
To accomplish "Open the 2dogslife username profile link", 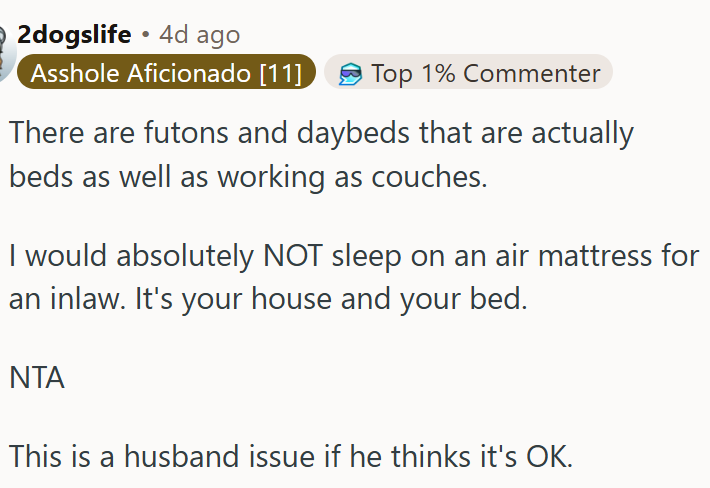I will click(x=74, y=35).
